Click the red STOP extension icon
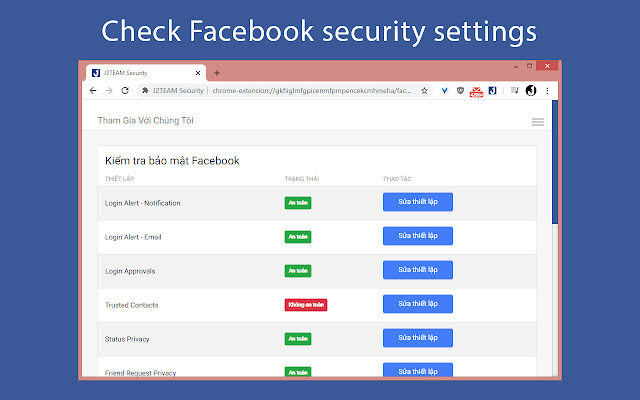640x400 pixels. point(478,91)
